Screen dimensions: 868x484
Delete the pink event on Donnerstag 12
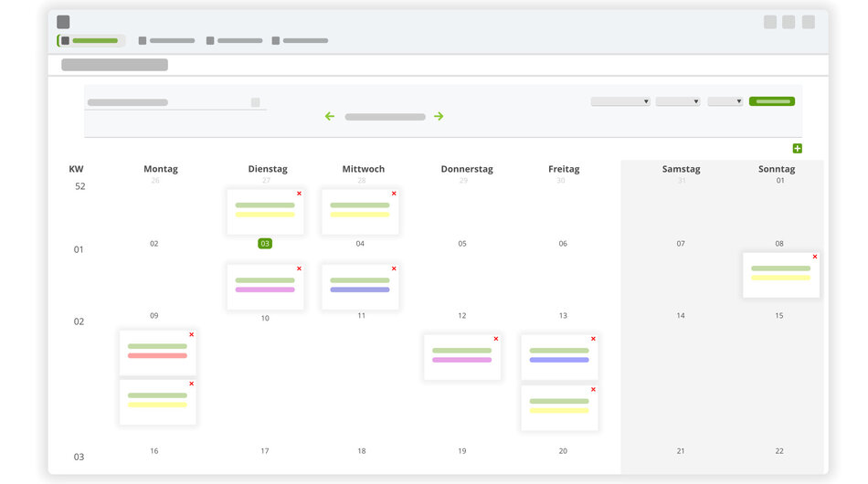pyautogui.click(x=496, y=339)
